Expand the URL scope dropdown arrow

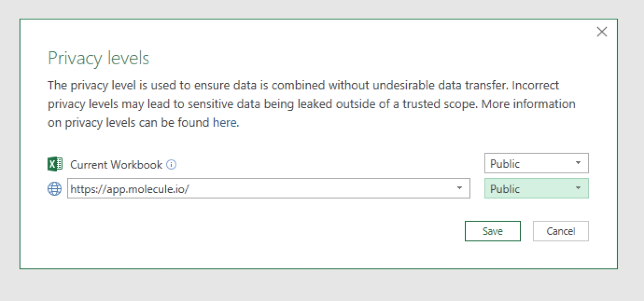click(460, 188)
